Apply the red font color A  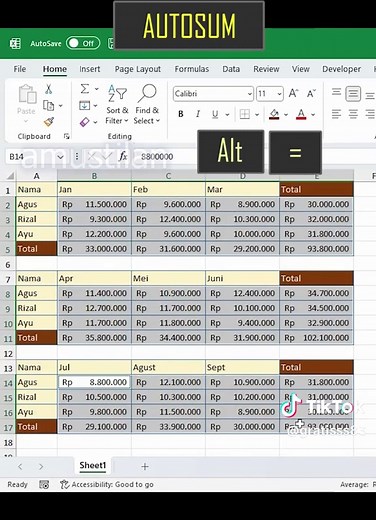(301, 114)
